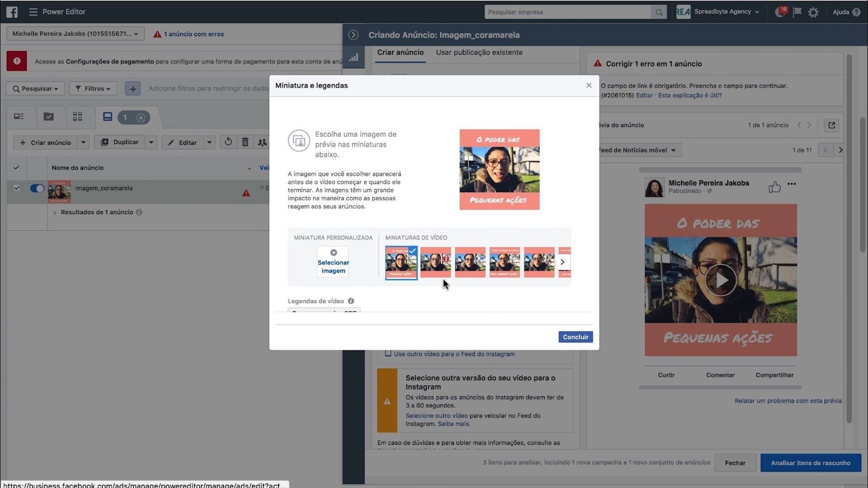Open the ad sets tab icon with checkmark
868x488 pixels.
click(x=48, y=117)
